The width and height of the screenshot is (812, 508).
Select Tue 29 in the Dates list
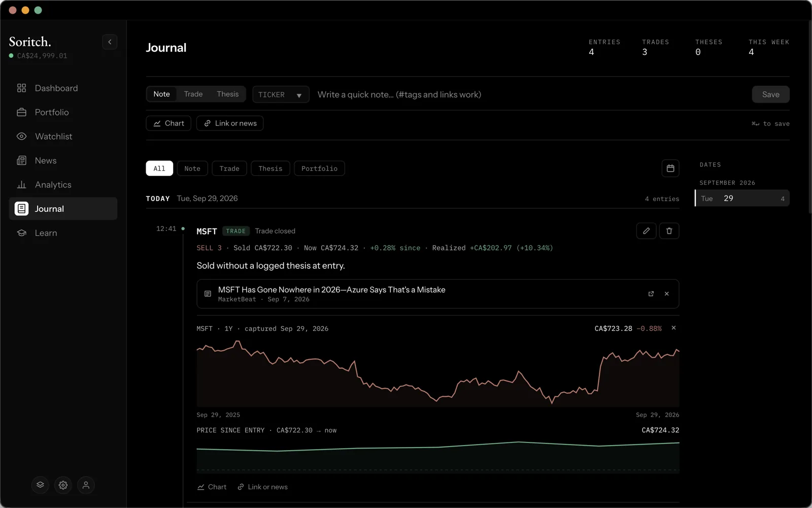coord(742,198)
